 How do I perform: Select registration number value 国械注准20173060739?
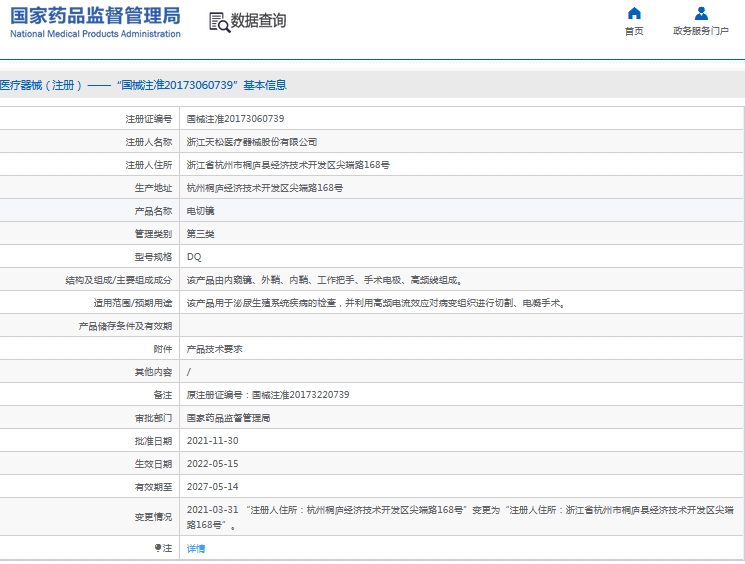[235, 119]
